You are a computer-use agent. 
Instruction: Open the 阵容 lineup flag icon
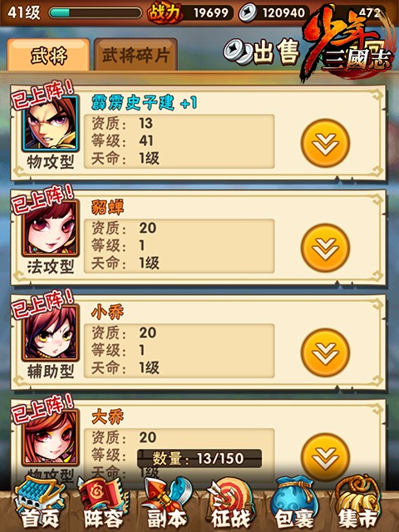point(103,503)
